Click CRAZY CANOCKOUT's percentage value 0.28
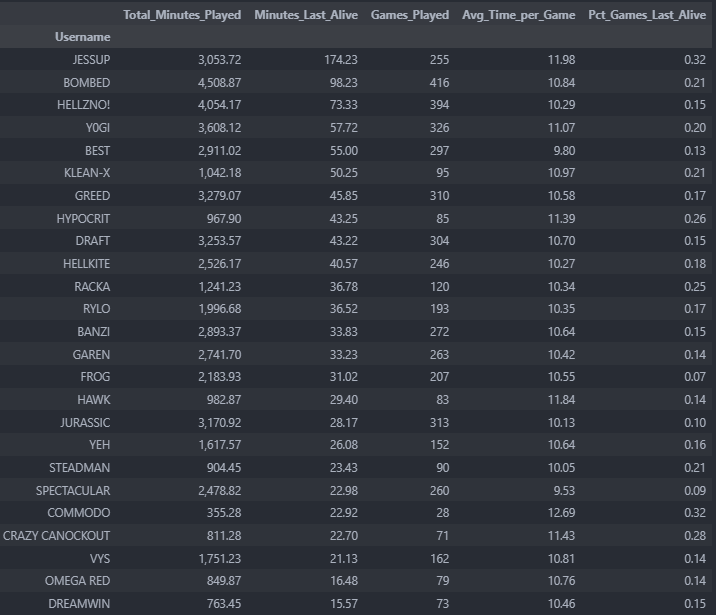The image size is (716, 615). [x=695, y=536]
